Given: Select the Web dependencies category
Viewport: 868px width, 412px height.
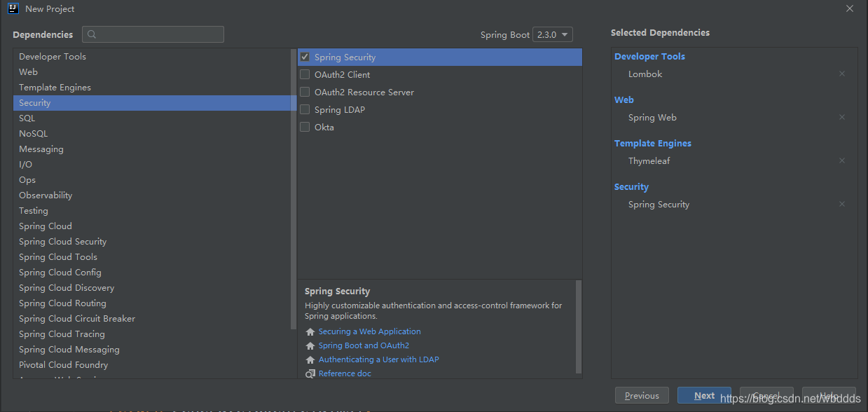Looking at the screenshot, I should click(x=28, y=71).
